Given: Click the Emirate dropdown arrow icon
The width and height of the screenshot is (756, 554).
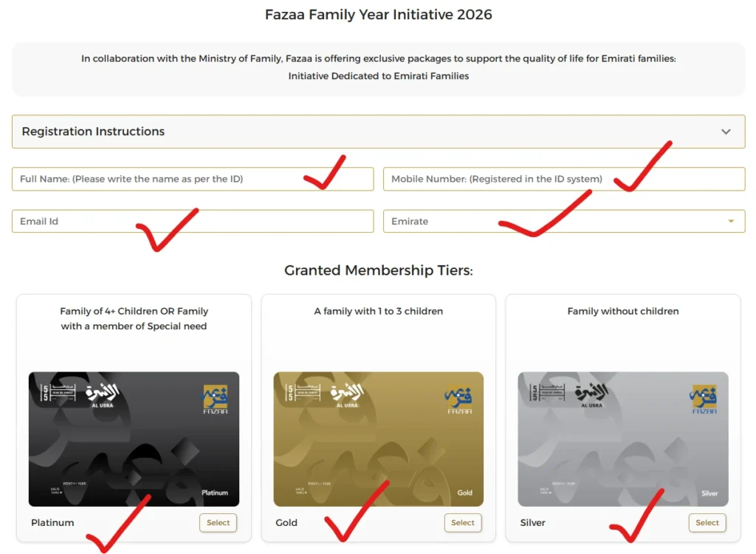Looking at the screenshot, I should click(x=730, y=221).
